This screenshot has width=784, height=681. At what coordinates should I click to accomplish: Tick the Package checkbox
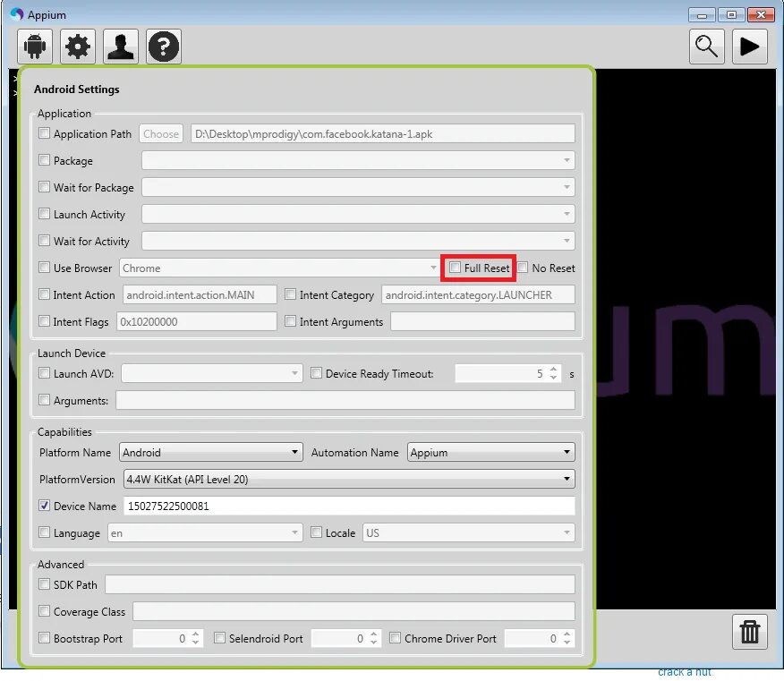(x=45, y=160)
